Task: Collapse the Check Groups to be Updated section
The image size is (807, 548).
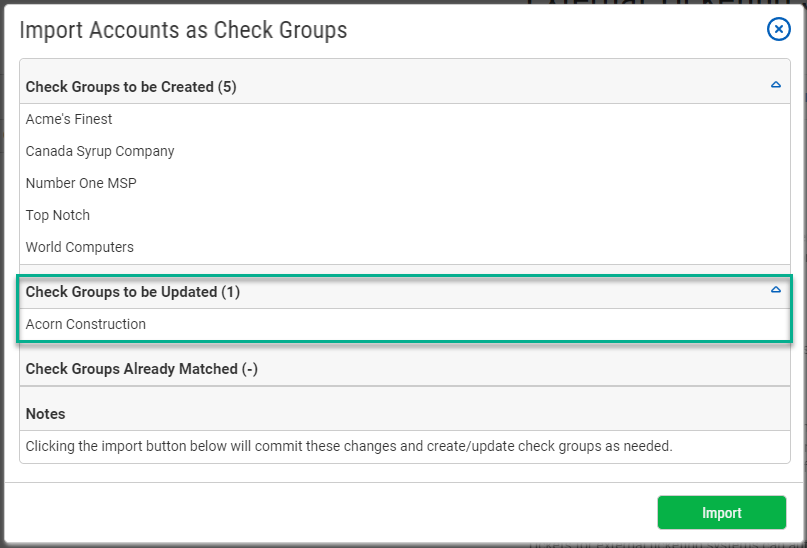Action: pos(776,290)
